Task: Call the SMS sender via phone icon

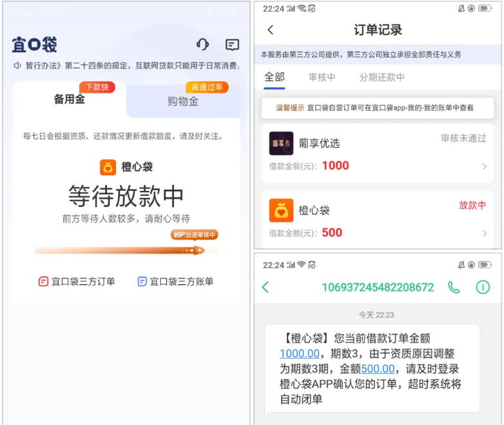Action: pyautogui.click(x=454, y=287)
